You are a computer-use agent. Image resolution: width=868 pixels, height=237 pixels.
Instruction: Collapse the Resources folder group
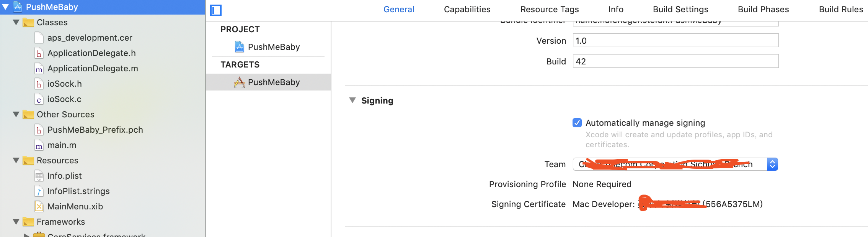[16, 161]
